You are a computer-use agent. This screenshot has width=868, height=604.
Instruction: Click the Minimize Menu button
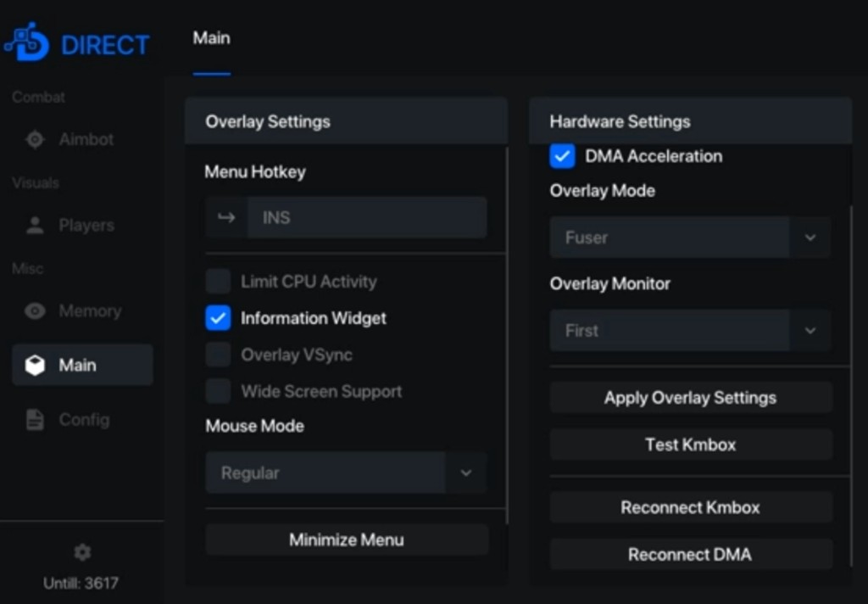(x=347, y=540)
